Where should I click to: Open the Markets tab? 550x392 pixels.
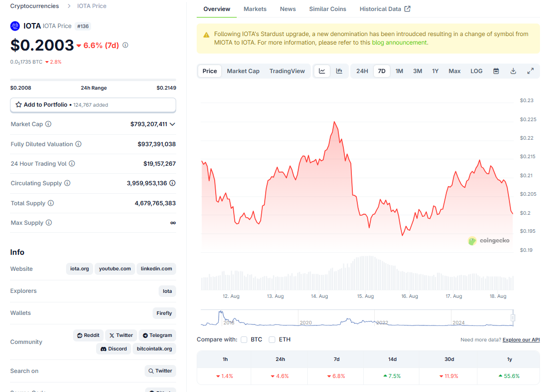pyautogui.click(x=255, y=9)
